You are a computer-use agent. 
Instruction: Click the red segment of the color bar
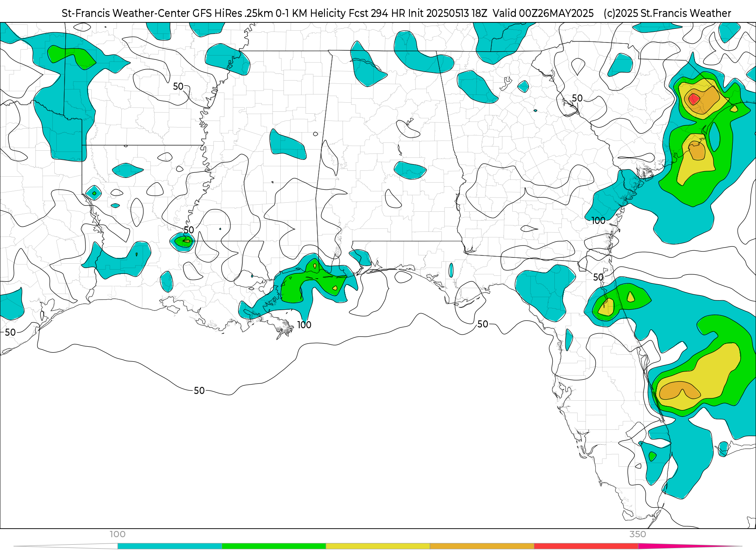click(586, 546)
